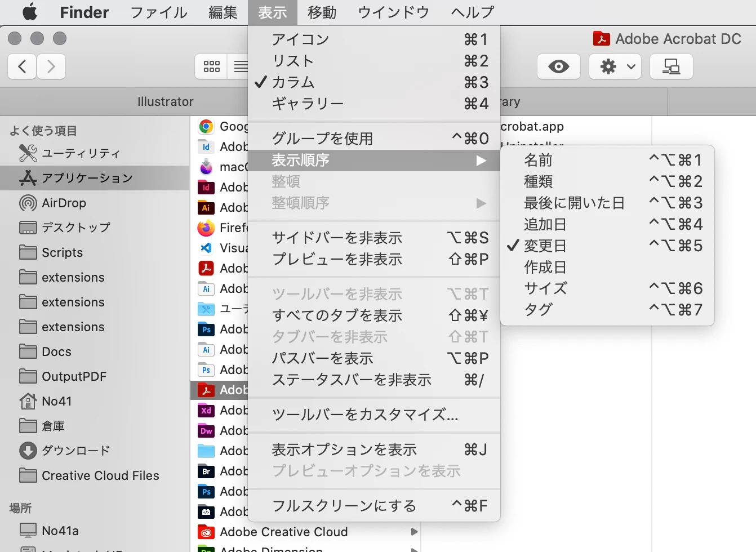This screenshot has height=552, width=756.
Task: Select アプリケーション in the sidebar
Action: (95, 178)
